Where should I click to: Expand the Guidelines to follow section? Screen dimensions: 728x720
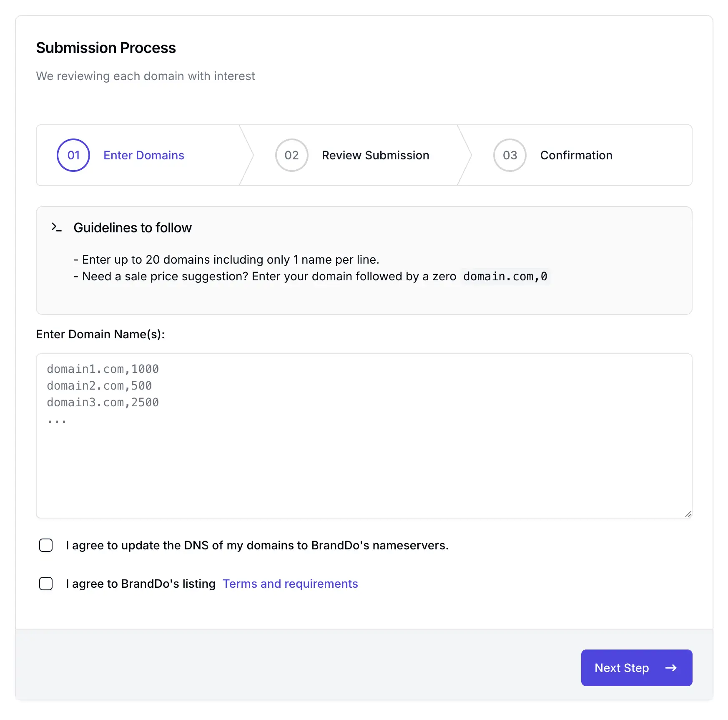click(x=133, y=227)
